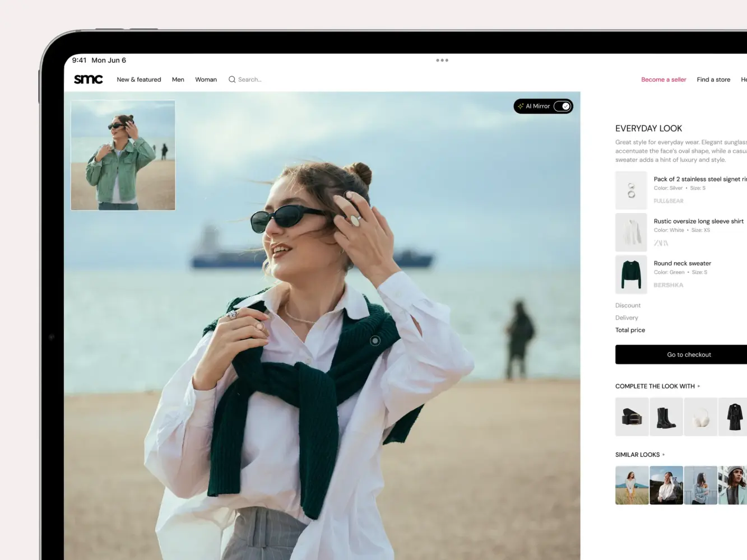Click the smc logo
Viewport: 747px width, 560px height.
[x=89, y=80]
